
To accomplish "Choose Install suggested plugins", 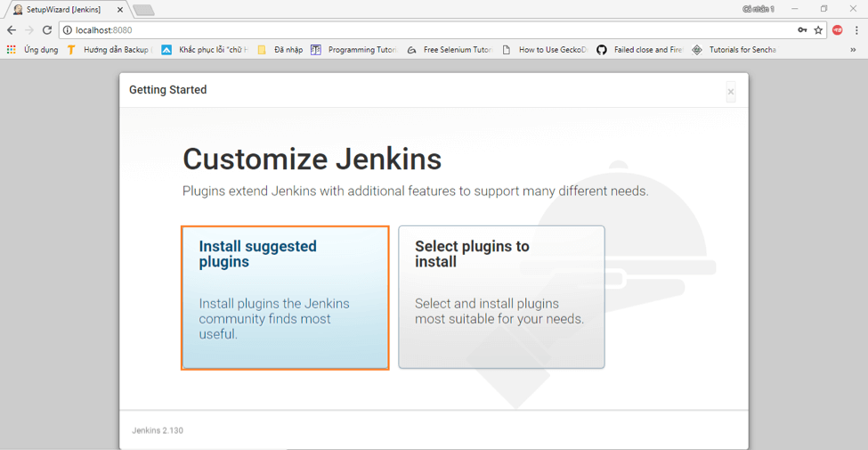I will click(x=285, y=298).
